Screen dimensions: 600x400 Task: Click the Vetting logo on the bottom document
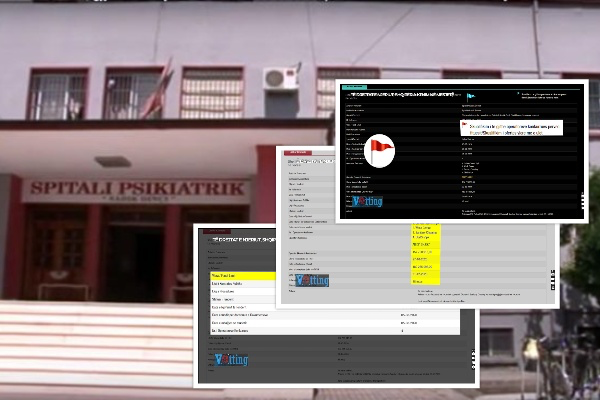[x=229, y=360]
